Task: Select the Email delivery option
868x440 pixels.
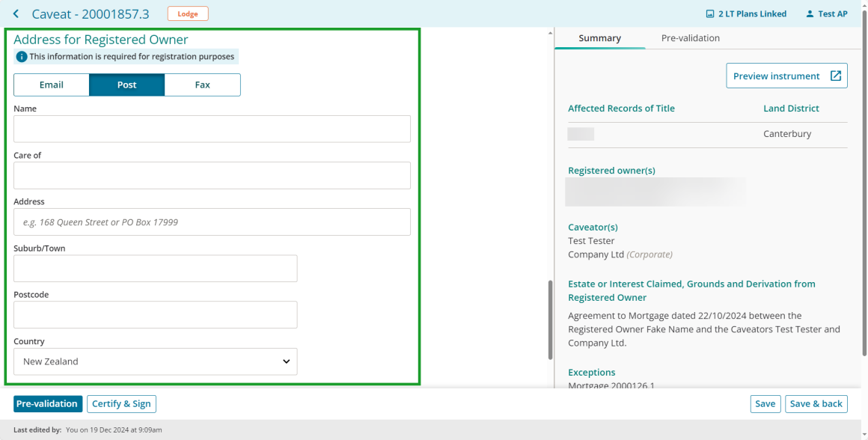Action: pos(52,85)
